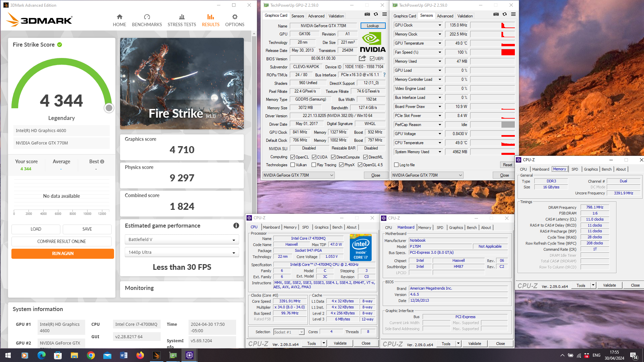Click the GPU name field NVIDIA GeForce GTX 770M
Image resolution: width=644 pixels, height=362 pixels.
tap(323, 26)
